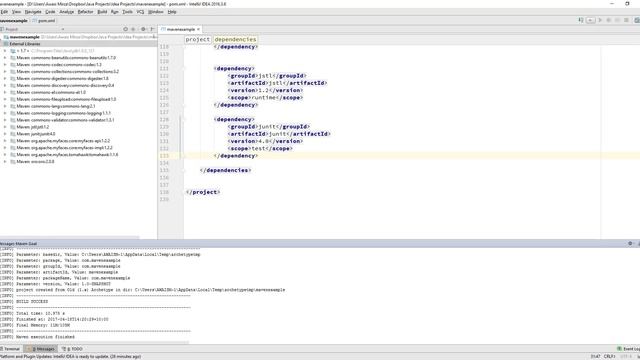Click mavenexample in navigation bar
This screenshot has height=360, width=640.
[x=13, y=20]
